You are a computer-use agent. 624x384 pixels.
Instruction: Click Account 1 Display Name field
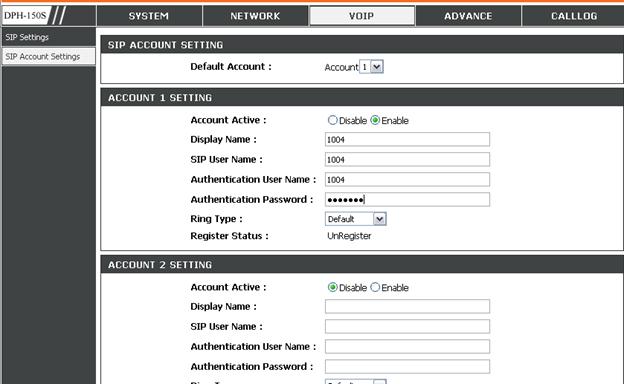pyautogui.click(x=407, y=140)
